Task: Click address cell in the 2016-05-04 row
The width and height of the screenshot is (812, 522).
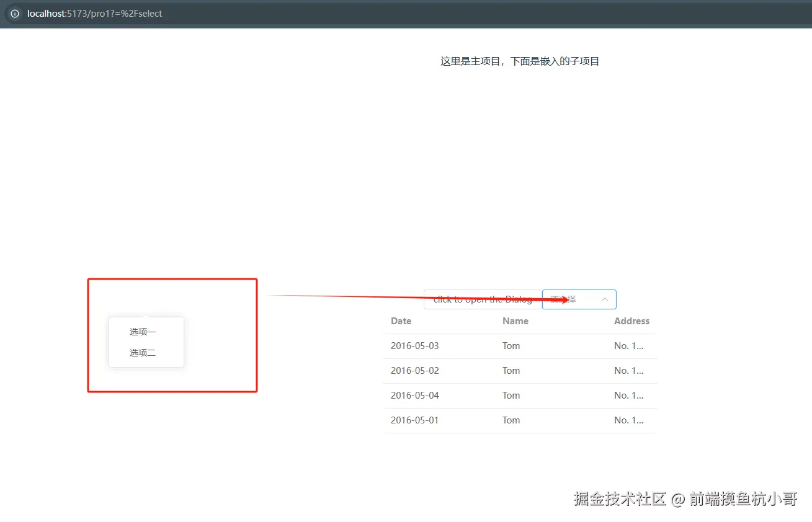Action: tap(629, 396)
